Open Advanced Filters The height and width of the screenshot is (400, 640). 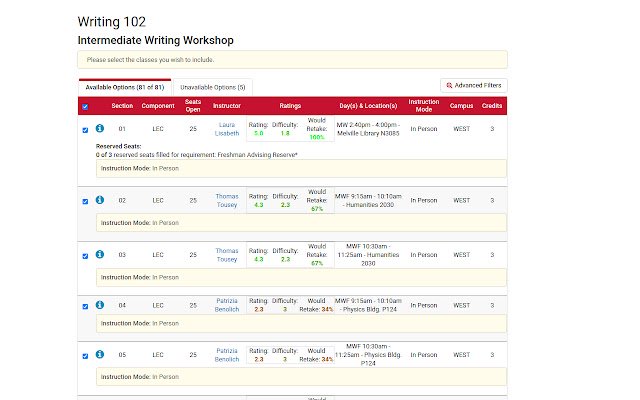(474, 85)
